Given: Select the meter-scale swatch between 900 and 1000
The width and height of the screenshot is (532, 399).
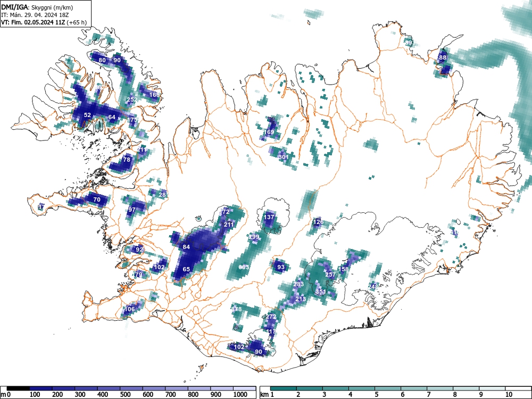Looking at the screenshot, I should tap(222, 388).
